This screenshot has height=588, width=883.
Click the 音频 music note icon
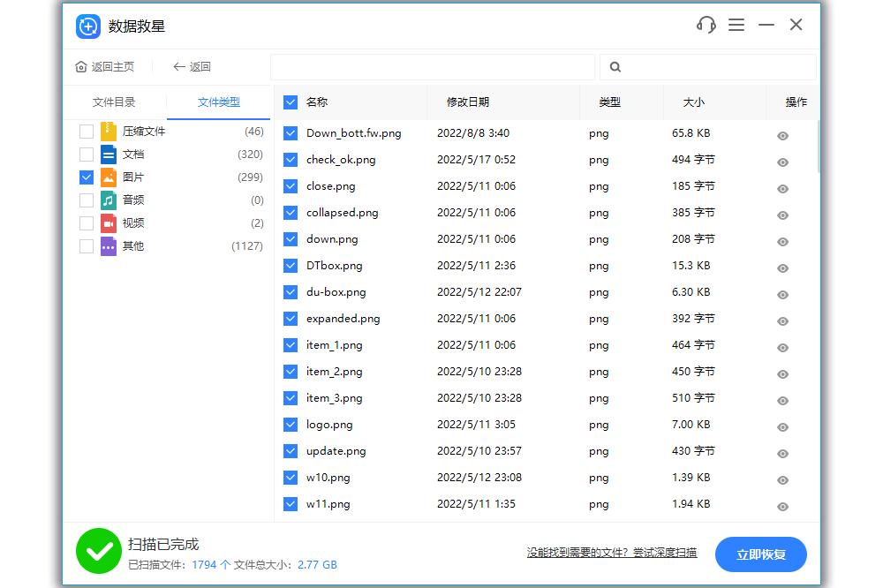pyautogui.click(x=108, y=200)
